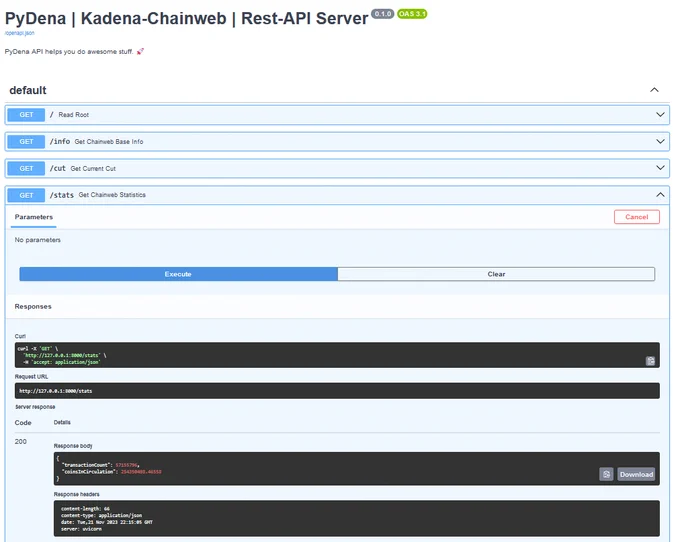Click the 'Response headers' label
This screenshot has width=680, height=542.
click(x=76, y=494)
